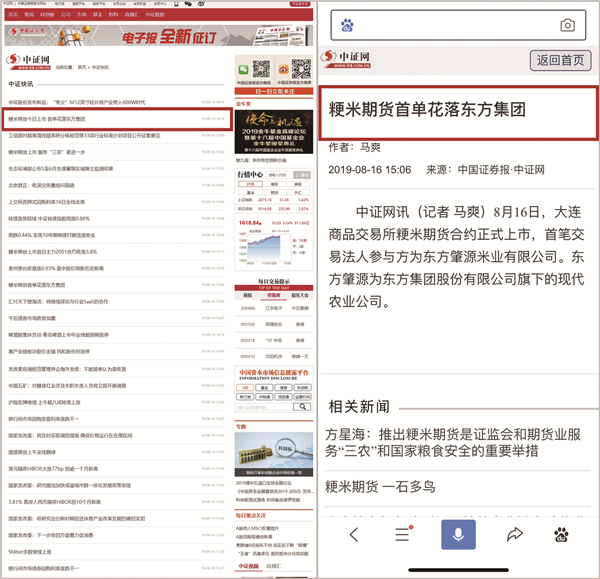This screenshot has height=579, width=600.
Task: Click the 300666 row in the trading tips table
Action: 274,308
